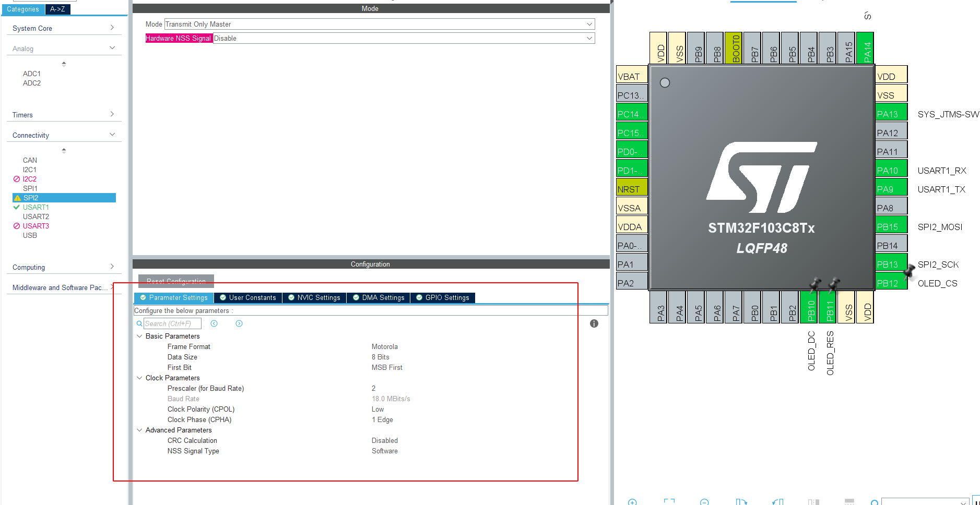Select USB peripheral

coord(30,235)
